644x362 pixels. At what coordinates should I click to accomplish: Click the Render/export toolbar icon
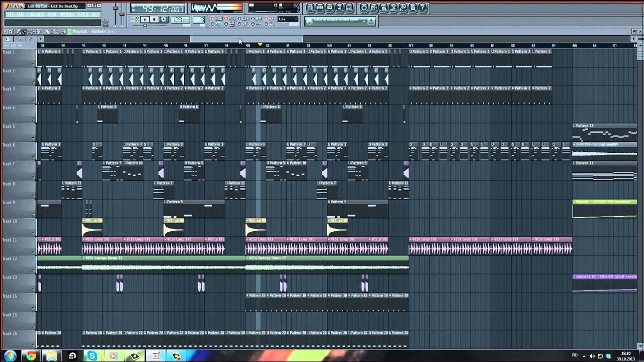click(383, 8)
